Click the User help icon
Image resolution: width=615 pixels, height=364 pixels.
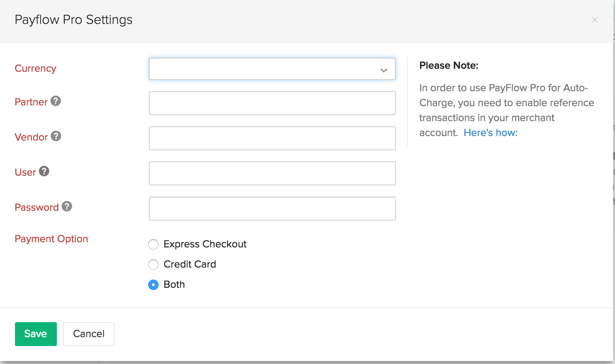point(44,171)
